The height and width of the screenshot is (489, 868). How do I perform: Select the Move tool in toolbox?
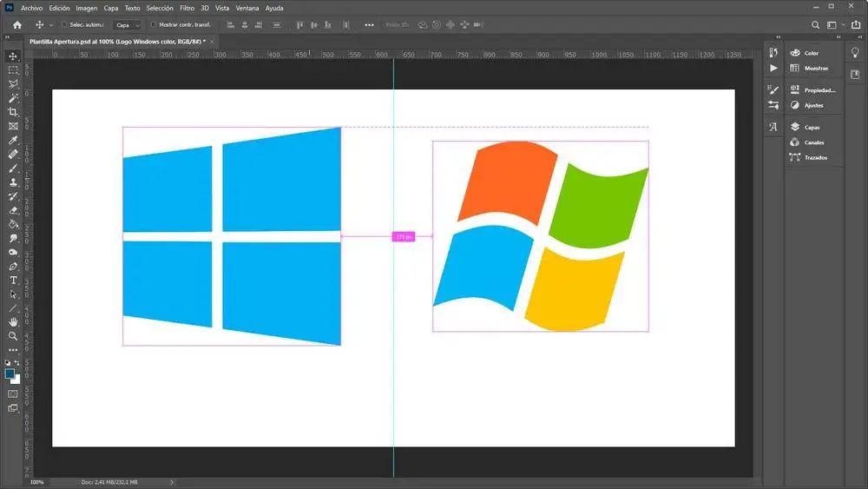coord(13,56)
